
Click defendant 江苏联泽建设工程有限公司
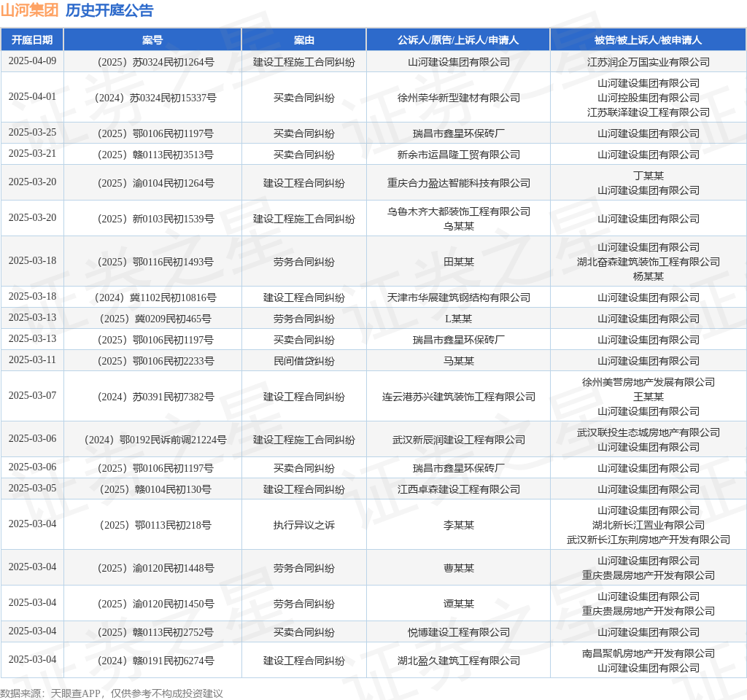(x=649, y=112)
